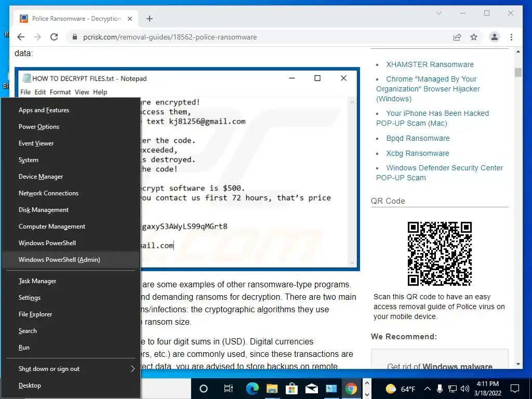Reload the pcrisk page

(54, 37)
